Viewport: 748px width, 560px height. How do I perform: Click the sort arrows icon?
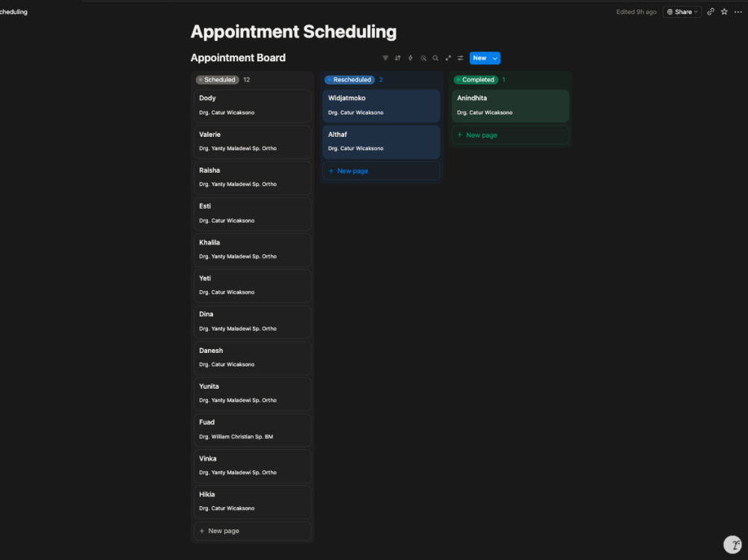click(398, 58)
